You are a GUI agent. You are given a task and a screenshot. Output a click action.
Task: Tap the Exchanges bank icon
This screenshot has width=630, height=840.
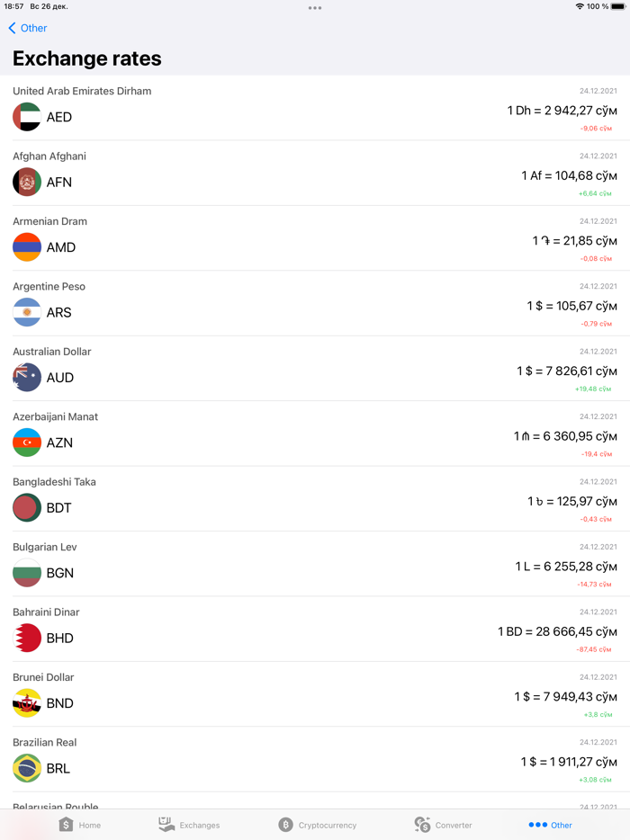pyautogui.click(x=165, y=823)
